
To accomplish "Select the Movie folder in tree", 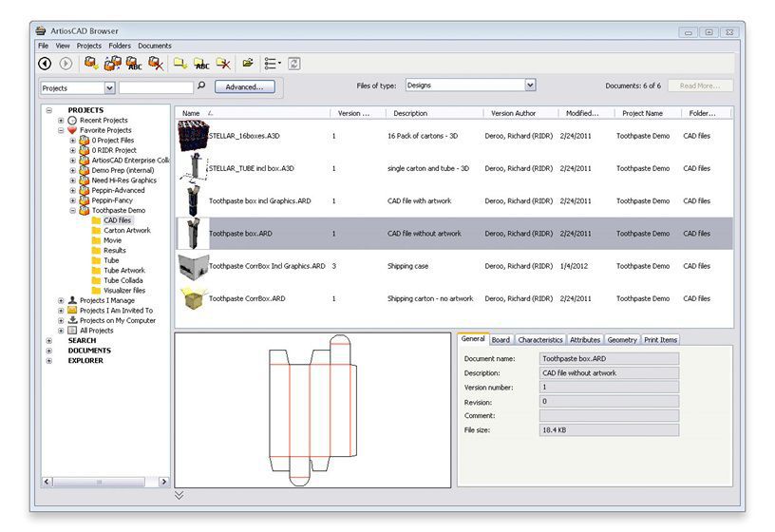I will [x=112, y=240].
